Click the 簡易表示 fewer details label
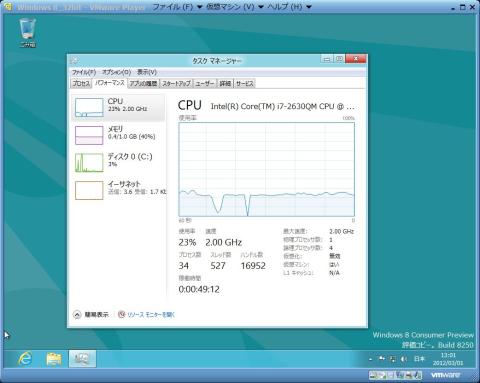This screenshot has width=480, height=383. click(x=96, y=314)
